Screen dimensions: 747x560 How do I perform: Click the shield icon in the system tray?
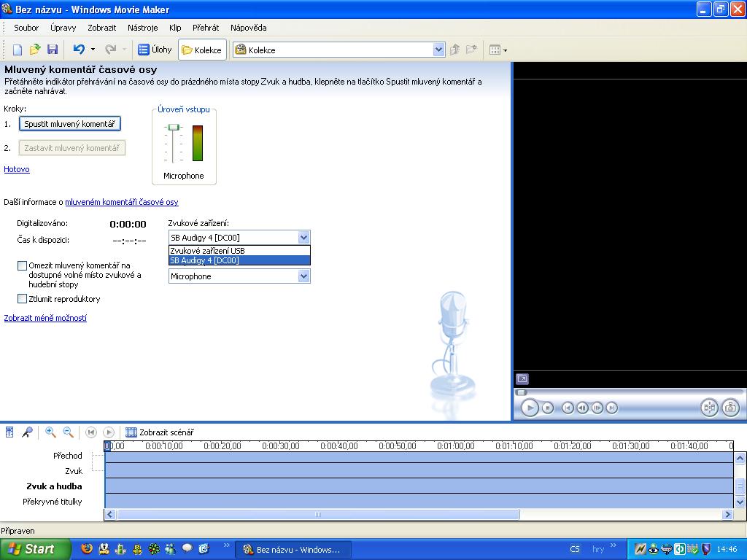click(x=706, y=550)
